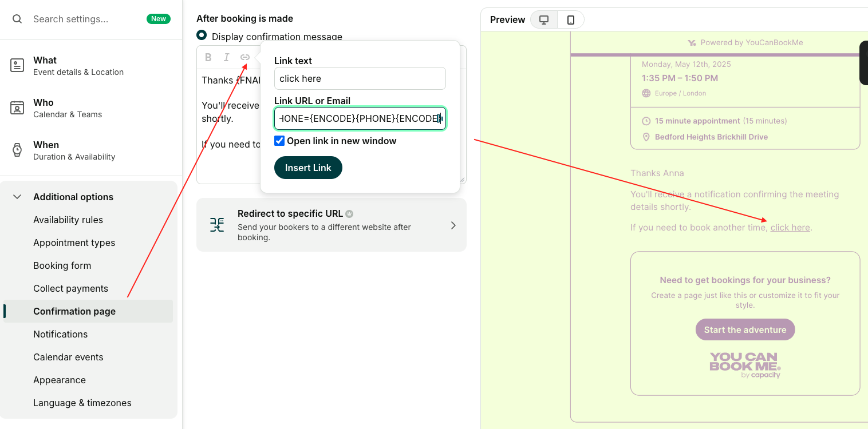Open Collect payments settings
Screen dimensions: 868x429
pyautogui.click(x=71, y=288)
